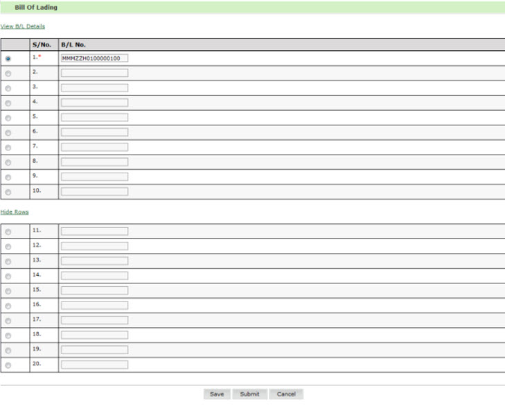This screenshot has width=505, height=420.
Task: Click the B/L No. input in row 15
Action: 94,290
